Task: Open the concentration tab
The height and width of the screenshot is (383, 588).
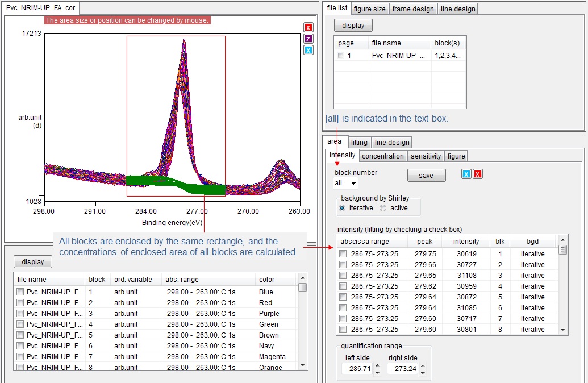Action: 382,156
